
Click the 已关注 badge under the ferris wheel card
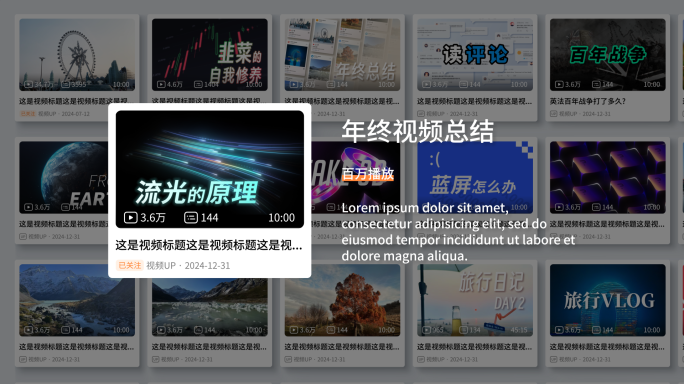click(28, 113)
